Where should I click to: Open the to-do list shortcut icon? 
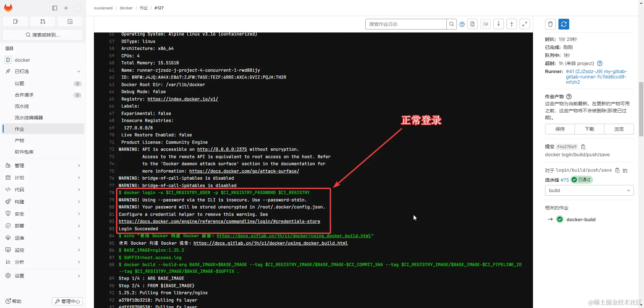tap(70, 21)
